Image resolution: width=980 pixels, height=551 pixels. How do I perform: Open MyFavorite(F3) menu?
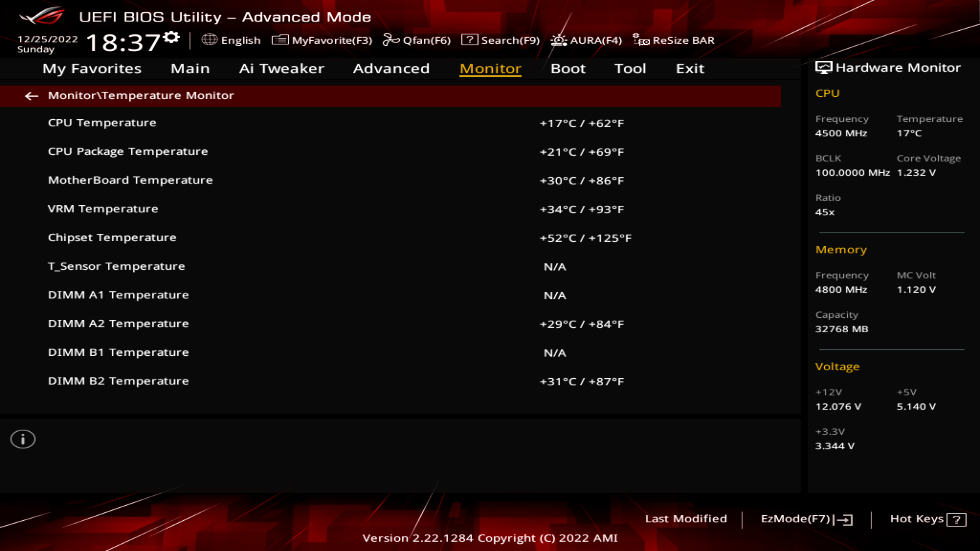[x=332, y=40]
